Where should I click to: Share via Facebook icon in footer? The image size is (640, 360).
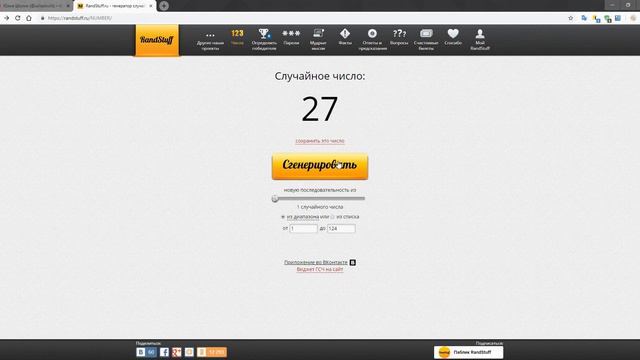tap(164, 352)
